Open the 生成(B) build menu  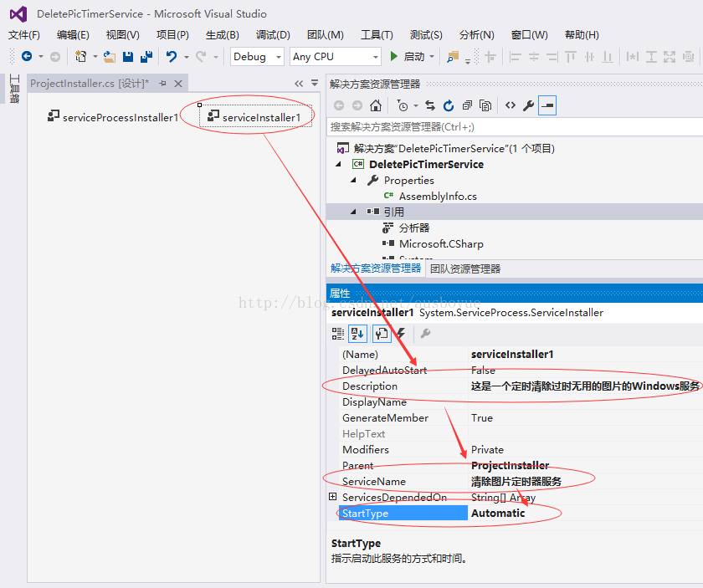pyautogui.click(x=222, y=35)
